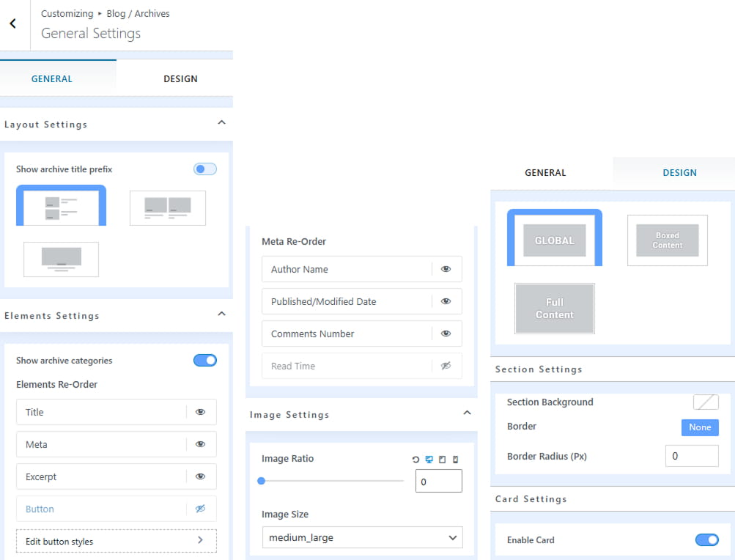Disable the Enable Card toggle
This screenshot has height=560, width=735.
point(707,539)
